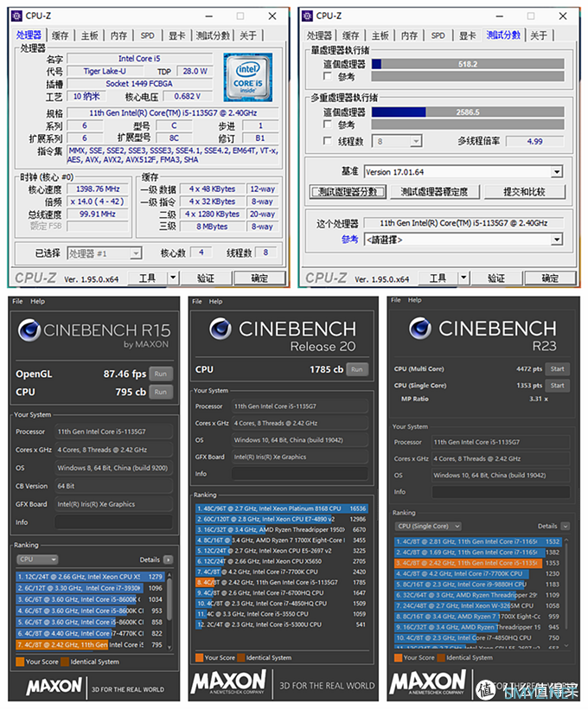Select orange i5-1135G7 row scoring 1353 in R23
Image resolution: width=588 pixels, height=710 pixels.
pyautogui.click(x=478, y=563)
